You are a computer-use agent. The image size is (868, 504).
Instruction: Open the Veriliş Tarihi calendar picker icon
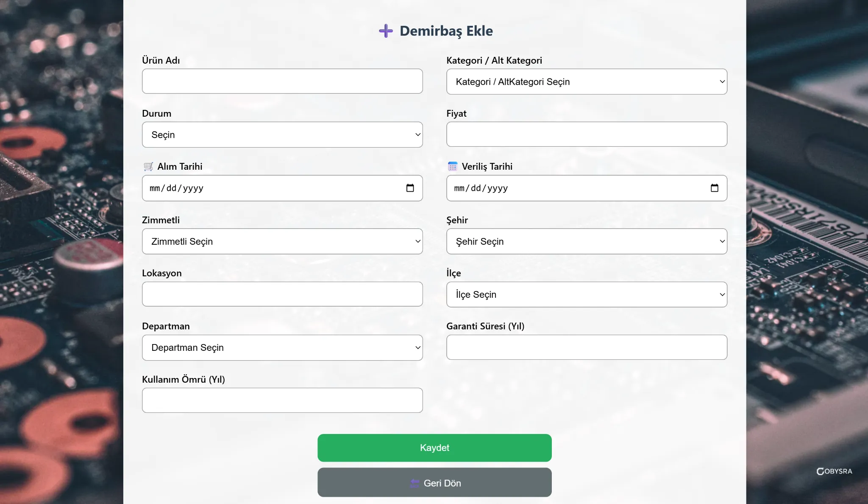click(714, 188)
